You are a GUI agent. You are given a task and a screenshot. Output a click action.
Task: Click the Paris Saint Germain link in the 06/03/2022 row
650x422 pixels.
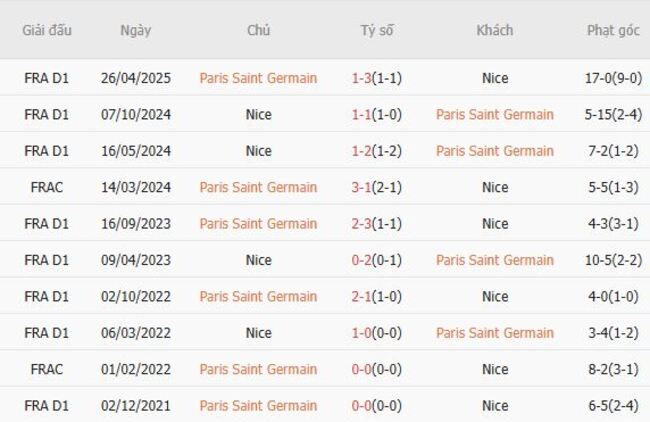[494, 333]
